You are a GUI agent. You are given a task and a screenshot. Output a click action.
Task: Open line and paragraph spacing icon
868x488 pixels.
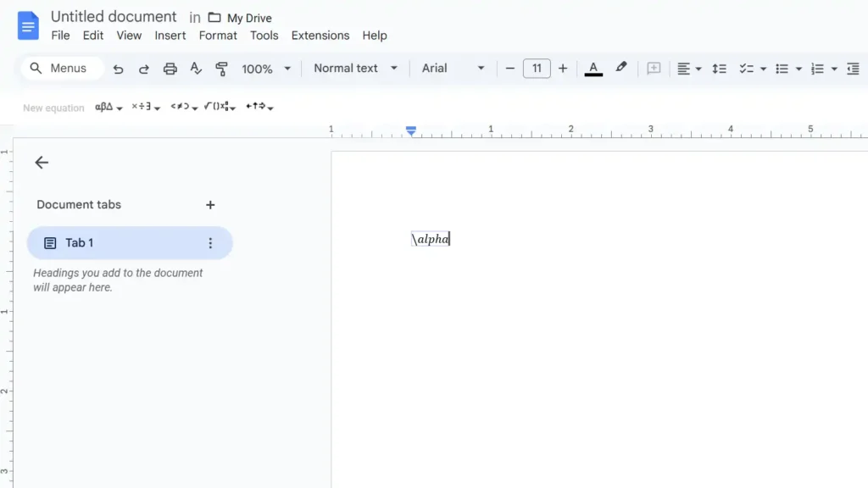[719, 69]
